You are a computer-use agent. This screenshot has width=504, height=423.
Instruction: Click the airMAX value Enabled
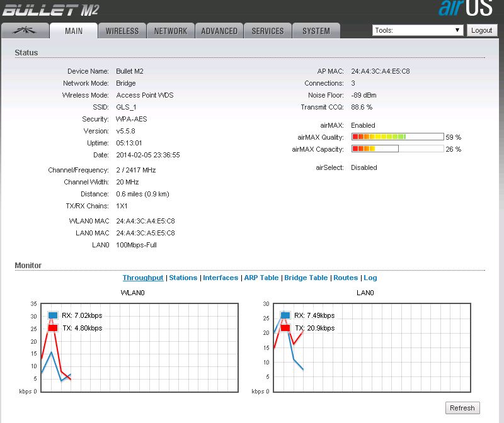363,125
